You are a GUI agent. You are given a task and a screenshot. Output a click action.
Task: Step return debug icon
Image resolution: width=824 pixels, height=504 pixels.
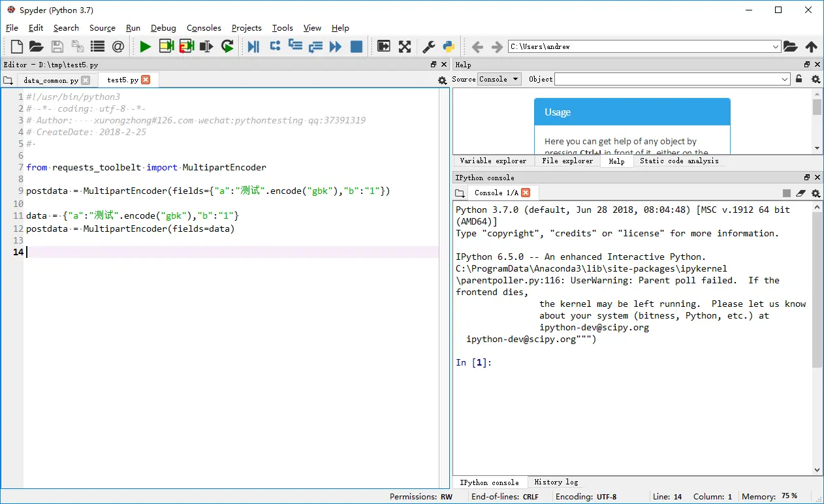point(315,46)
